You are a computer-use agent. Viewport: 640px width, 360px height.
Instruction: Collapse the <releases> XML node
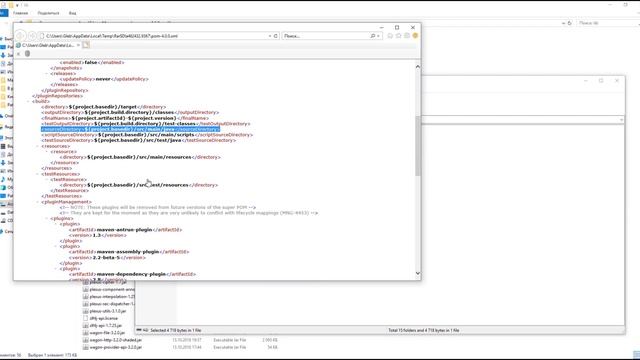click(47, 73)
